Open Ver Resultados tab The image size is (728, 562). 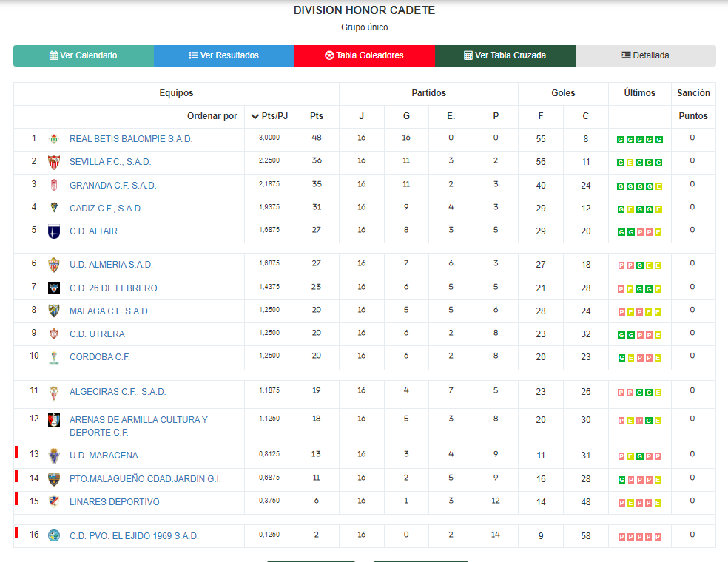pyautogui.click(x=224, y=55)
